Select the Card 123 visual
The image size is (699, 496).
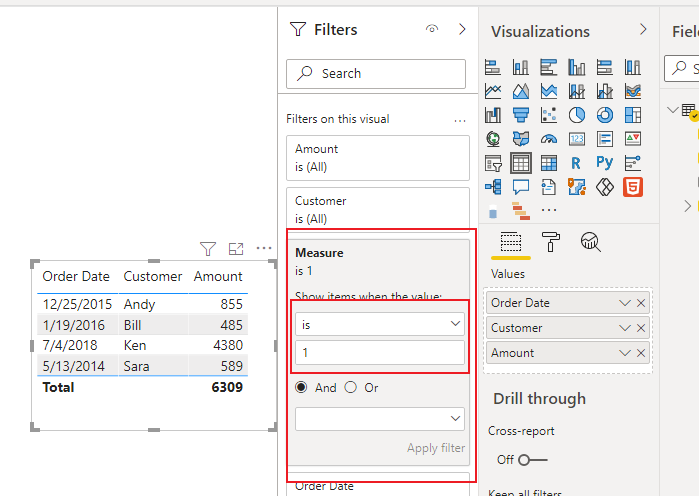[577, 139]
